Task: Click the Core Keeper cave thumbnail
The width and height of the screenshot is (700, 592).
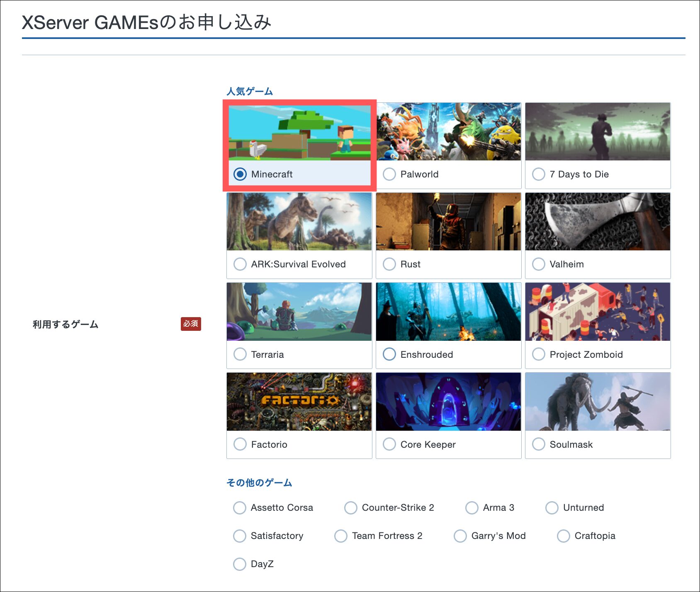Action: 448,401
